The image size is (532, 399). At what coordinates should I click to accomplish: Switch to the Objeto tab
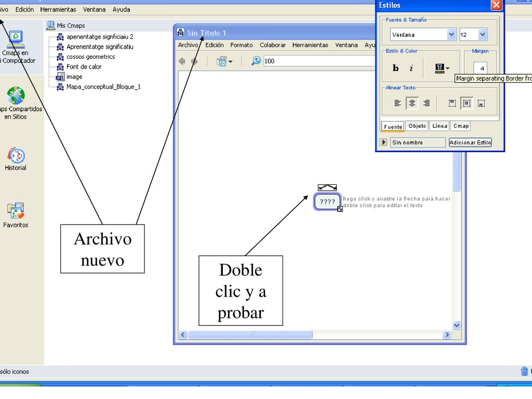[x=417, y=126]
